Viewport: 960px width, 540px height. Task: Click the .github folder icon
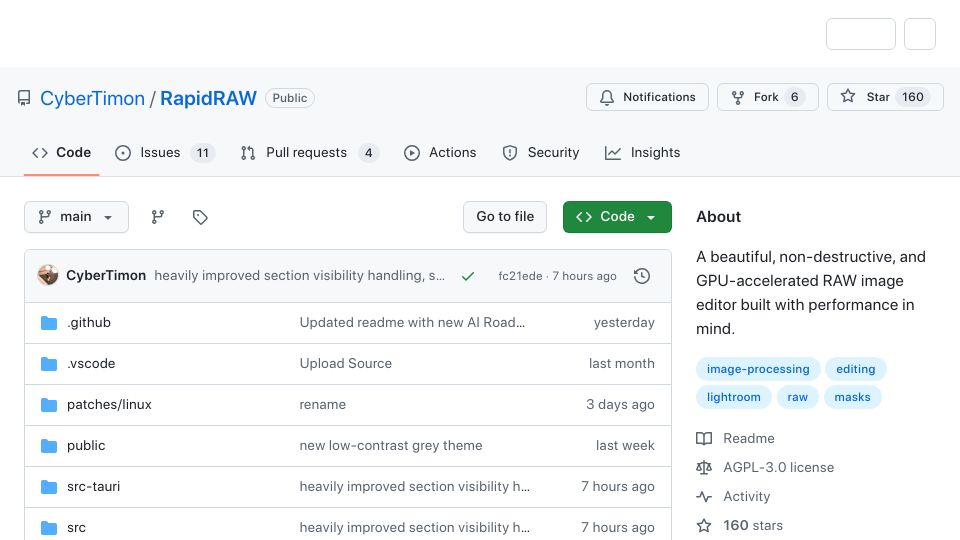[x=49, y=323]
